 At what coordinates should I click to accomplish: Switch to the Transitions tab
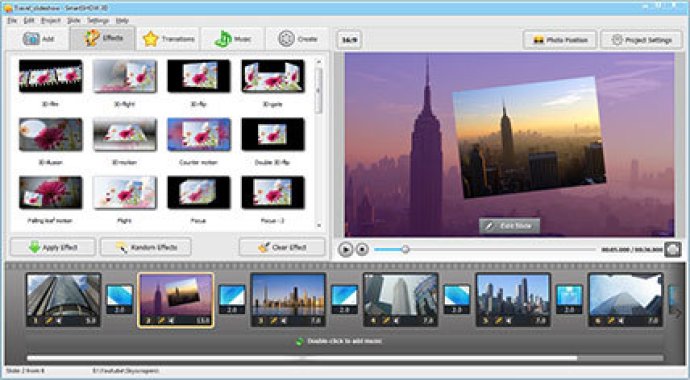coord(169,39)
